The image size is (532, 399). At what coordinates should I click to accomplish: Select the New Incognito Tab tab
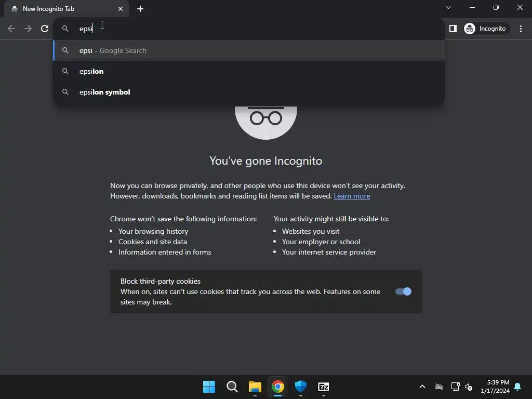pyautogui.click(x=66, y=9)
